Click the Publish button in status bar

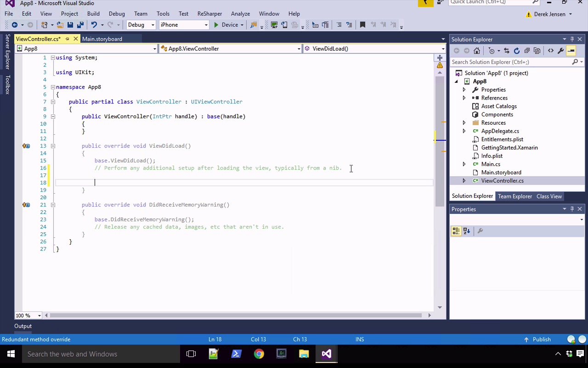point(541,339)
